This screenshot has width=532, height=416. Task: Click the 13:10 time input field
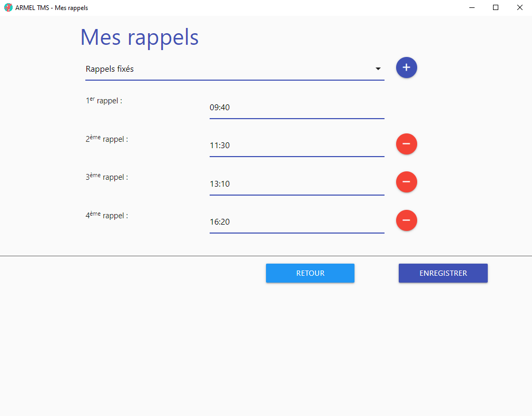297,184
